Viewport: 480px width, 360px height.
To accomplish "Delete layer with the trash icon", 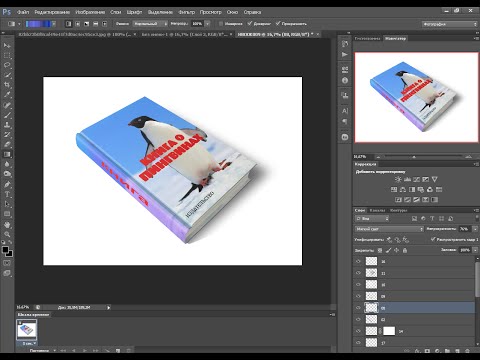I will point(467,351).
